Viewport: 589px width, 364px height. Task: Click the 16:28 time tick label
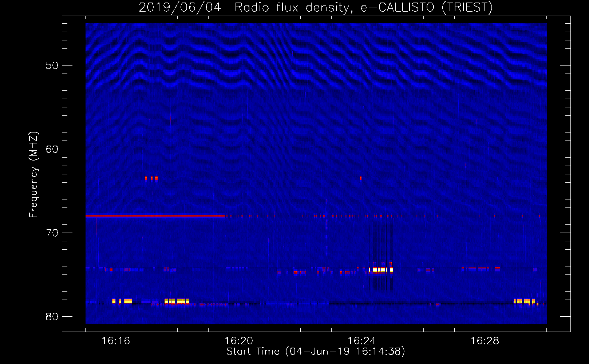click(485, 341)
